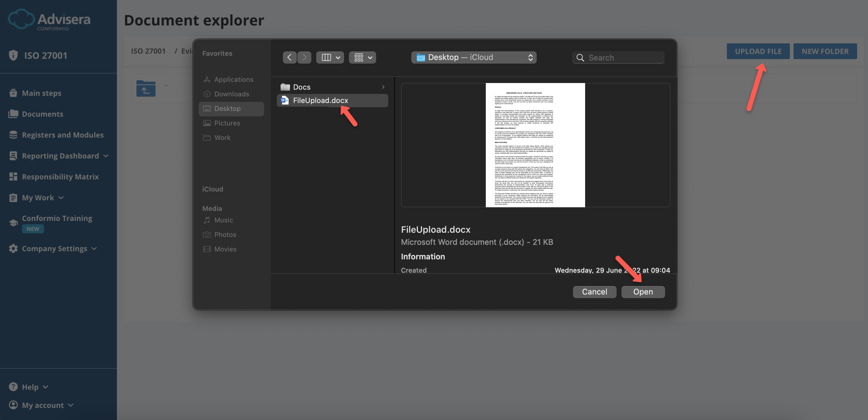Click Open to upload FileUpload.docx
This screenshot has width=868, height=420.
[643, 292]
